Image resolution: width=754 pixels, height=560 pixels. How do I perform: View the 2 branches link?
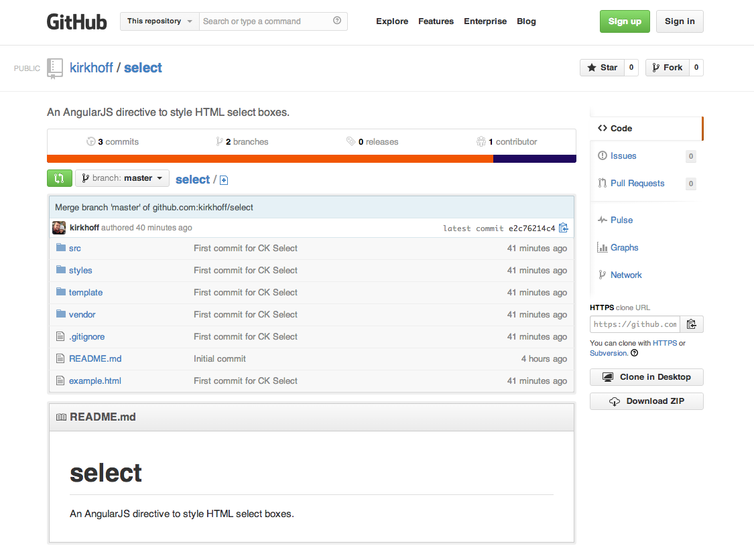tap(242, 142)
